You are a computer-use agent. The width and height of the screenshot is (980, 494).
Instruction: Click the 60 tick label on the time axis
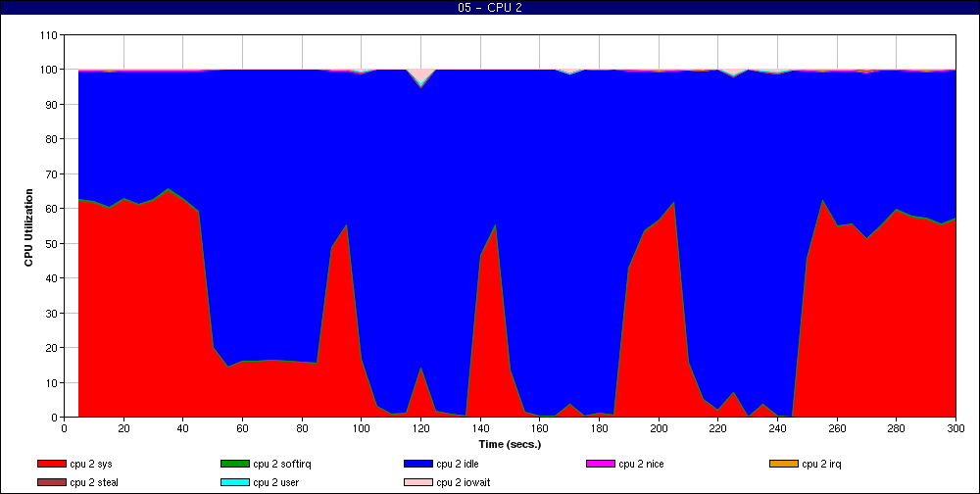[242, 428]
